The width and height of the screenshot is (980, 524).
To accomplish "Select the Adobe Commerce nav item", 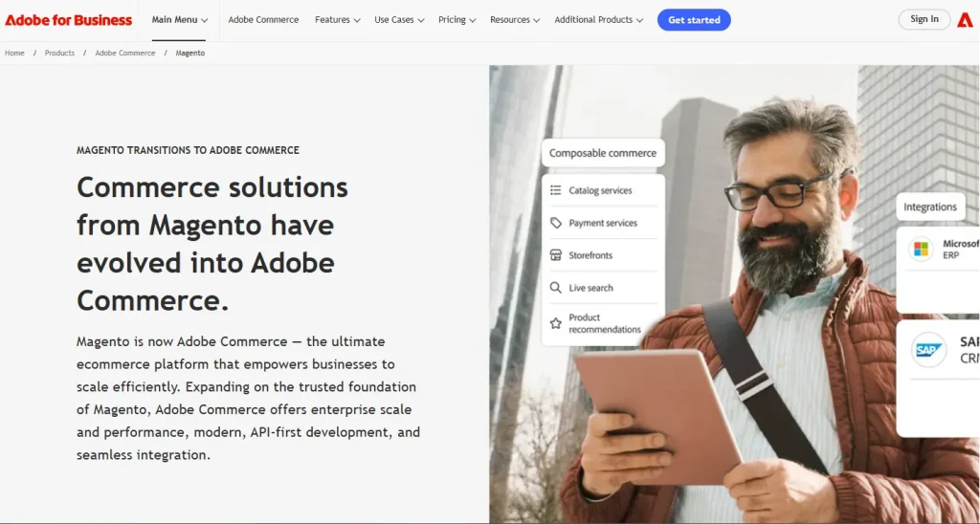I will click(263, 20).
